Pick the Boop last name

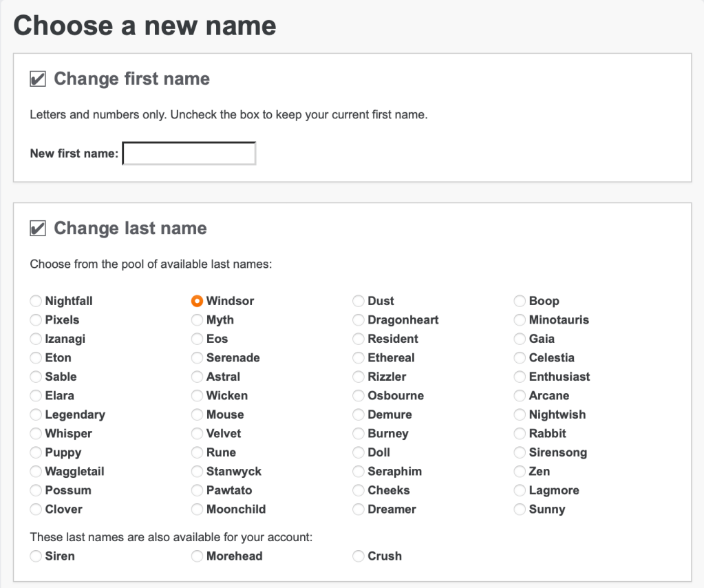520,301
